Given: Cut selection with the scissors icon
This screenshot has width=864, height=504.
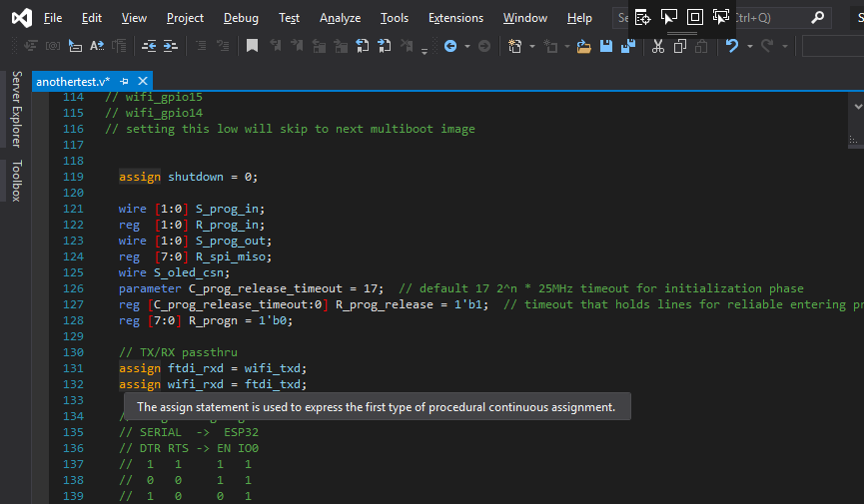Looking at the screenshot, I should 658,46.
